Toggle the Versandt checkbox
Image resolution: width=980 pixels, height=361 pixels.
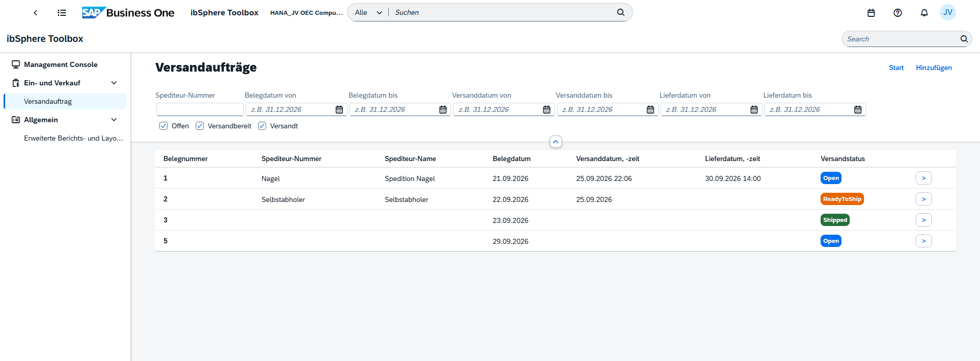tap(262, 126)
